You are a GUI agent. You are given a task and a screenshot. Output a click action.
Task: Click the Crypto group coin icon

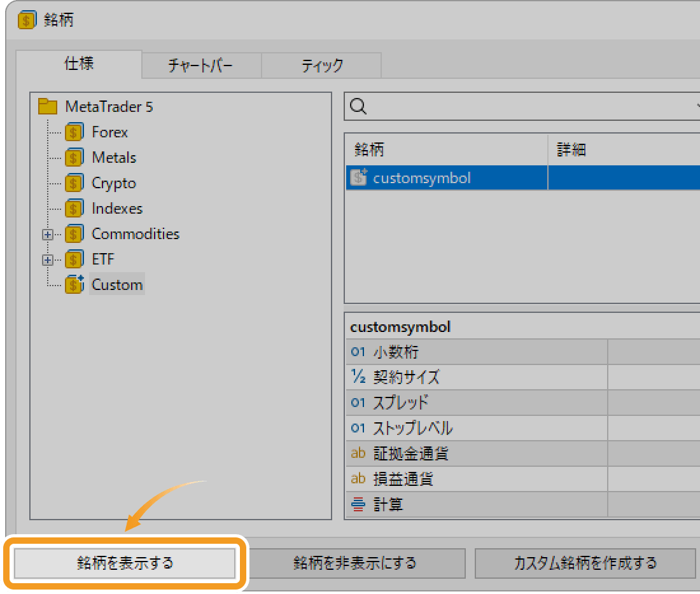click(x=74, y=183)
